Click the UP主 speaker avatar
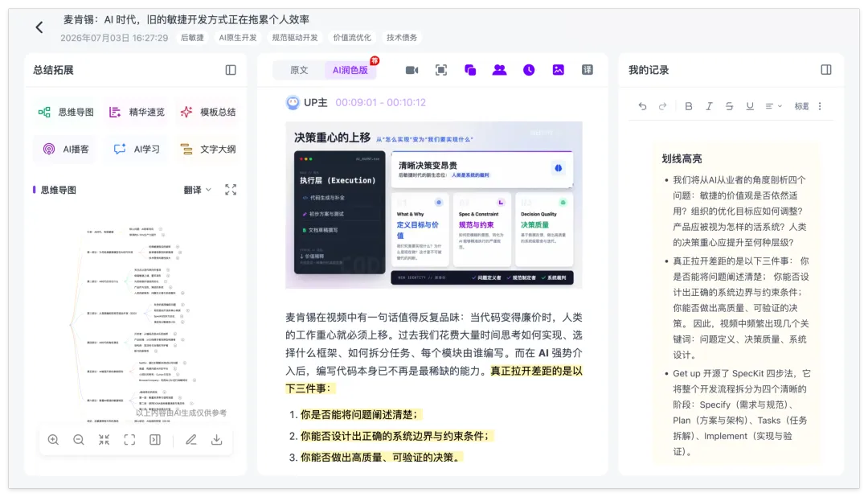Image resolution: width=868 pixels, height=497 pixels. pyautogui.click(x=293, y=102)
